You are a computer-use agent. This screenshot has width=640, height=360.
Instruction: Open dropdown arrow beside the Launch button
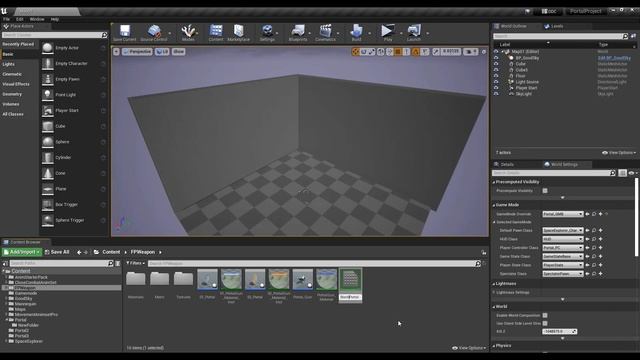tap(427, 33)
